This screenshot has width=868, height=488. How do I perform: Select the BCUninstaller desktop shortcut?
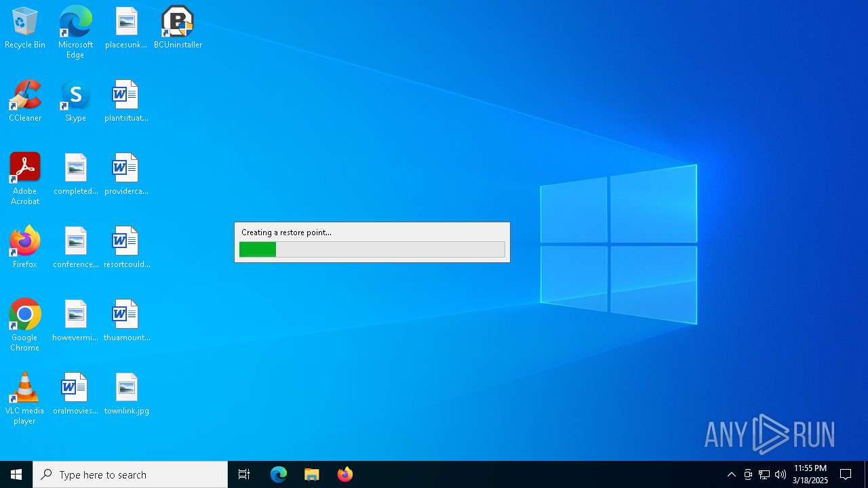tap(178, 28)
